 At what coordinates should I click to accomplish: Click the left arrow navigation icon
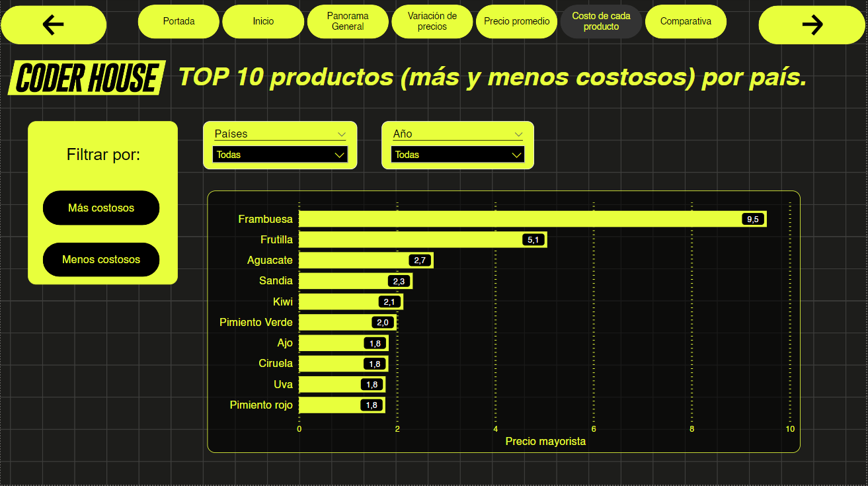coord(53,24)
